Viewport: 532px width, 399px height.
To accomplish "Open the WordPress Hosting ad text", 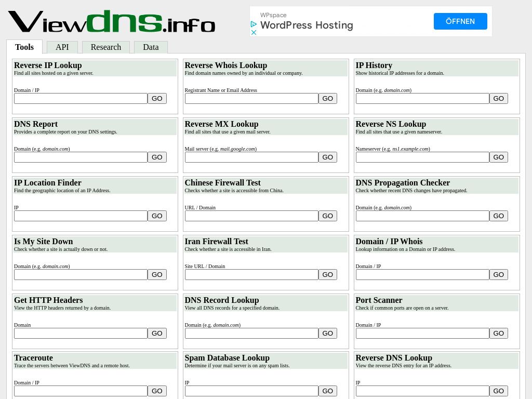I will tap(307, 25).
